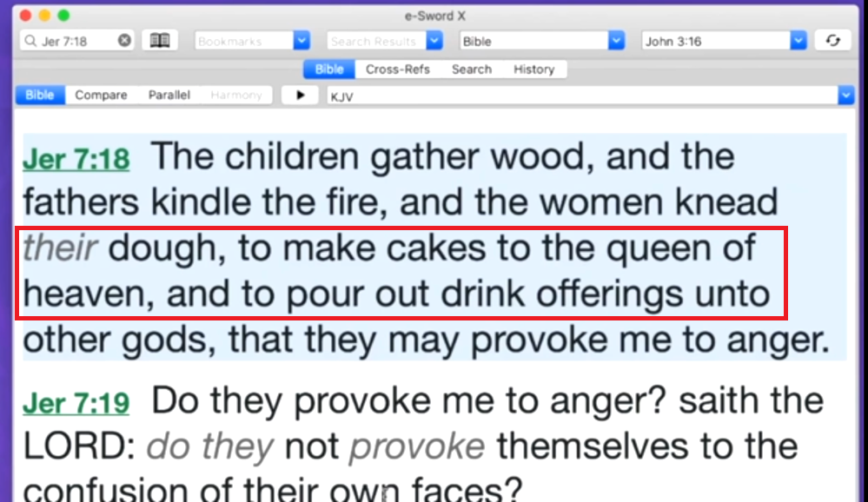Switch to the Cross-Refs tab
This screenshot has height=502, width=868.
(x=397, y=69)
